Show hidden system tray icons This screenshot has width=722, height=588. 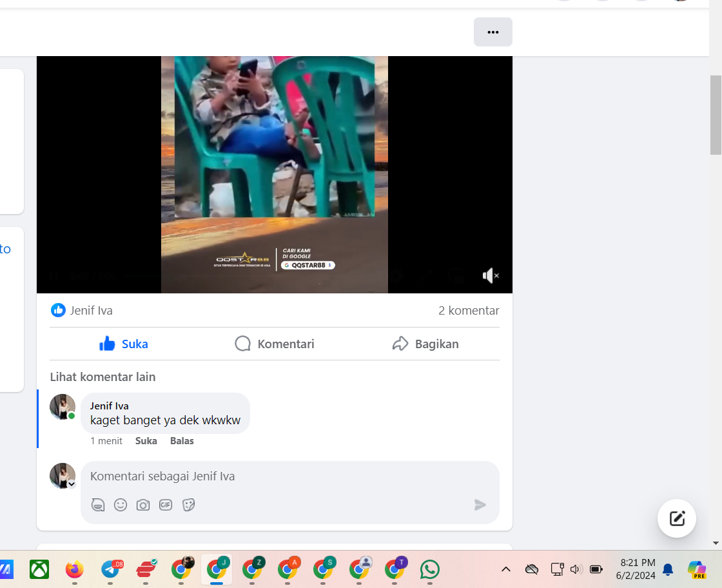(x=505, y=569)
